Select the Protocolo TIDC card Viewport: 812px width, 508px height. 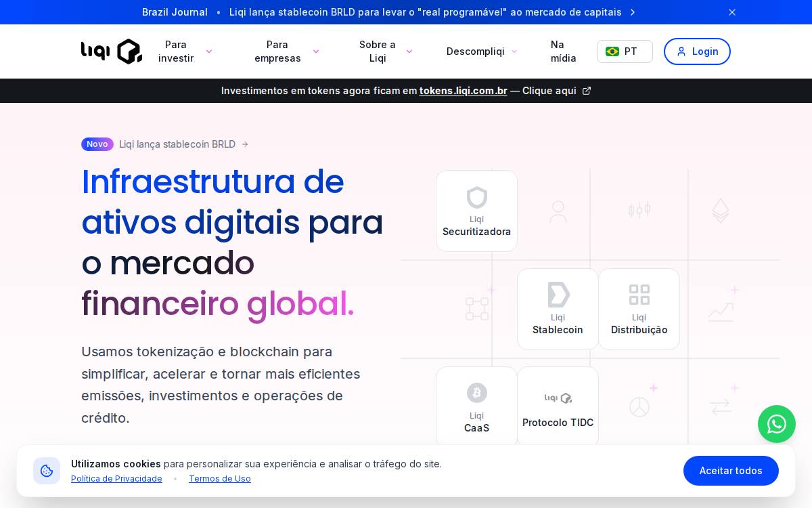tap(558, 406)
